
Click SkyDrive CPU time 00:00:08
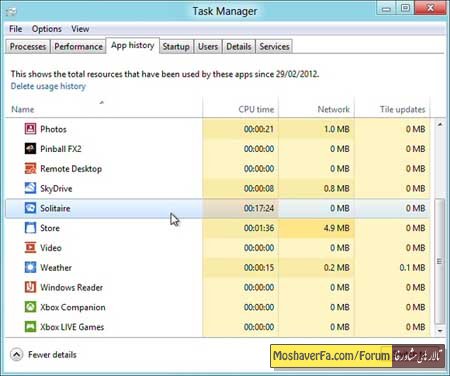(x=259, y=189)
